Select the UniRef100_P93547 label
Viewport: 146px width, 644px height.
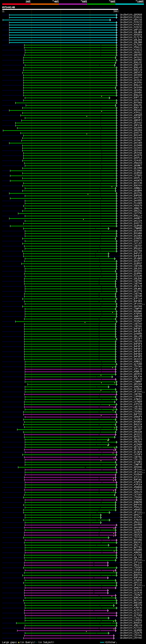click(x=131, y=321)
